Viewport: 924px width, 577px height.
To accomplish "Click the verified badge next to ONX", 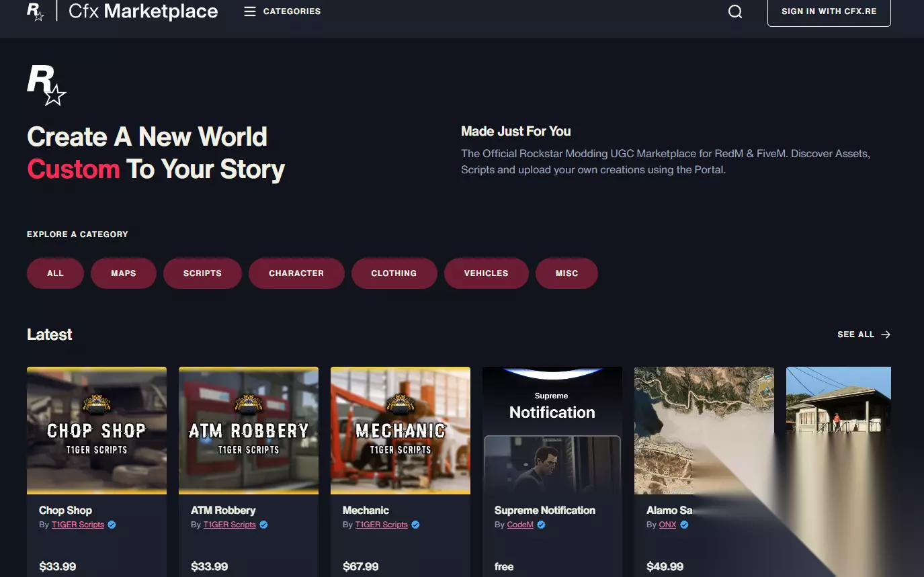I will click(684, 525).
